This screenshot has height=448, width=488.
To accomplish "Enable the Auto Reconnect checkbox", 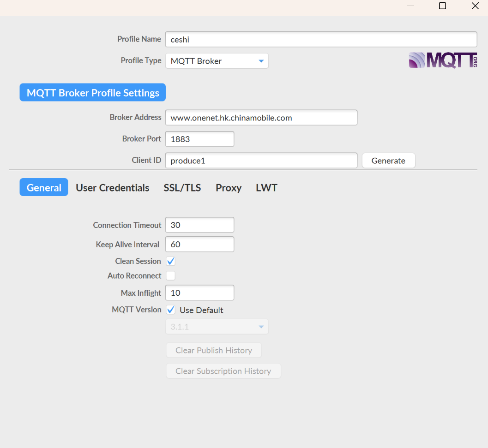I will pos(170,275).
